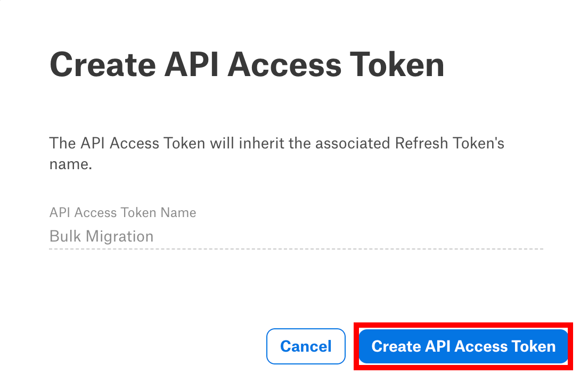This screenshot has height=382, width=588.
Task: Submit the Create API Access Token dialog
Action: (463, 346)
